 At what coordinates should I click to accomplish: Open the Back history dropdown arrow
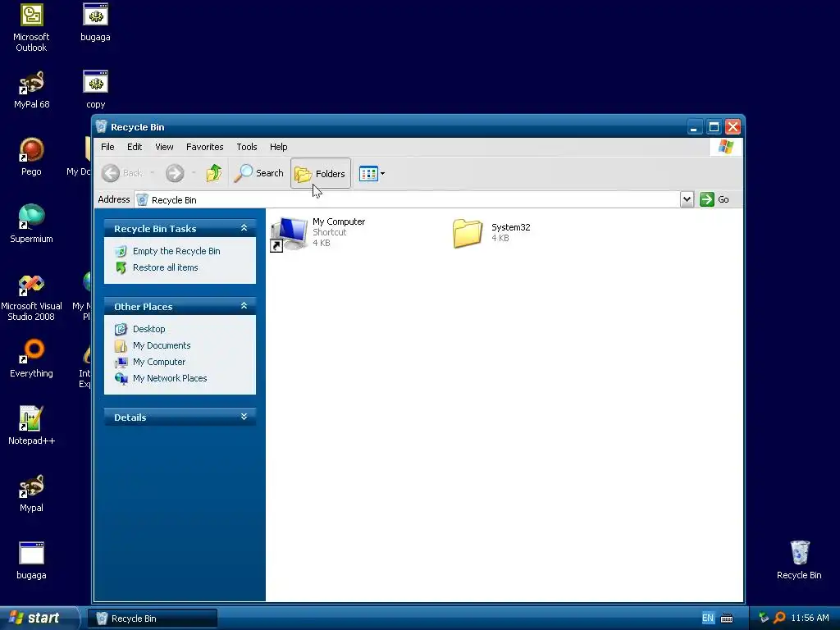(152, 172)
